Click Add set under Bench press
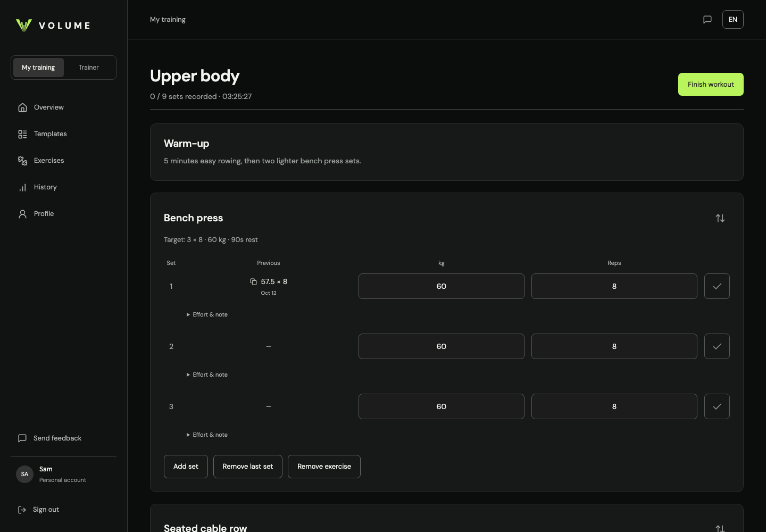 coord(186,467)
